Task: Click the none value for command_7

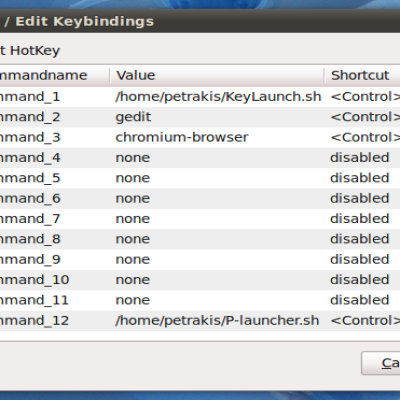Action: (133, 219)
